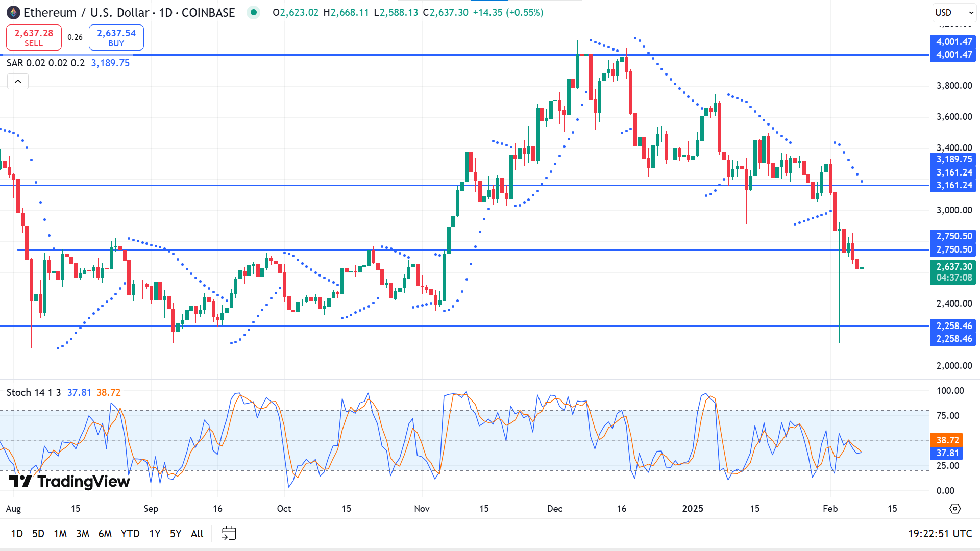Screen dimensions: 980x551
Task: Click the Nov label on time axis
Action: [422, 509]
